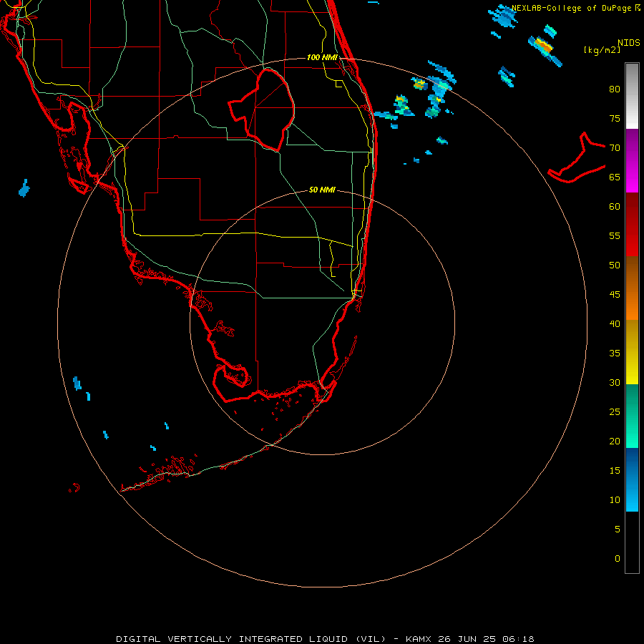Select the 40 value on the scale
This screenshot has height=644, width=644.
615,323
